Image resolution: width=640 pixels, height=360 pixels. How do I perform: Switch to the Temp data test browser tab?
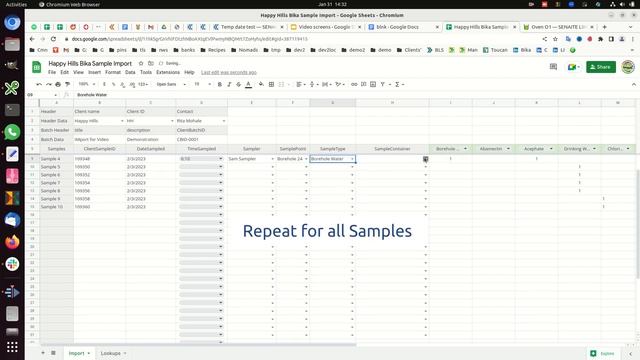pos(248,27)
